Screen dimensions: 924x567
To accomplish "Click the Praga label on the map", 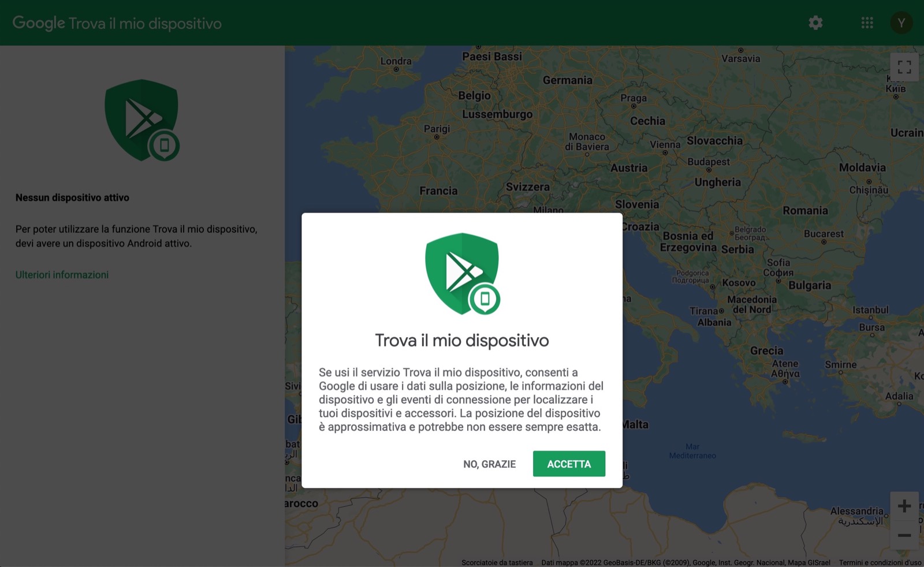I will 634,98.
